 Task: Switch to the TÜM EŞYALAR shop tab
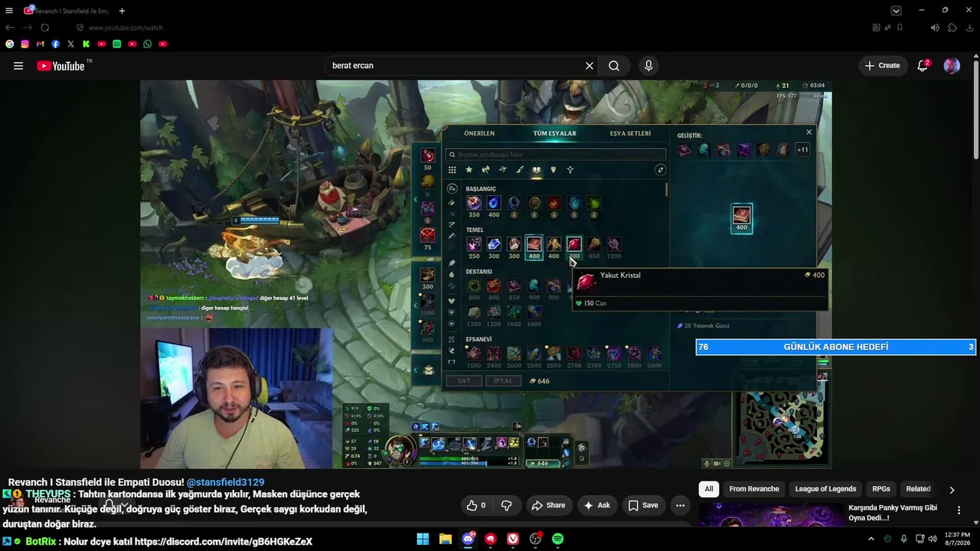(554, 133)
